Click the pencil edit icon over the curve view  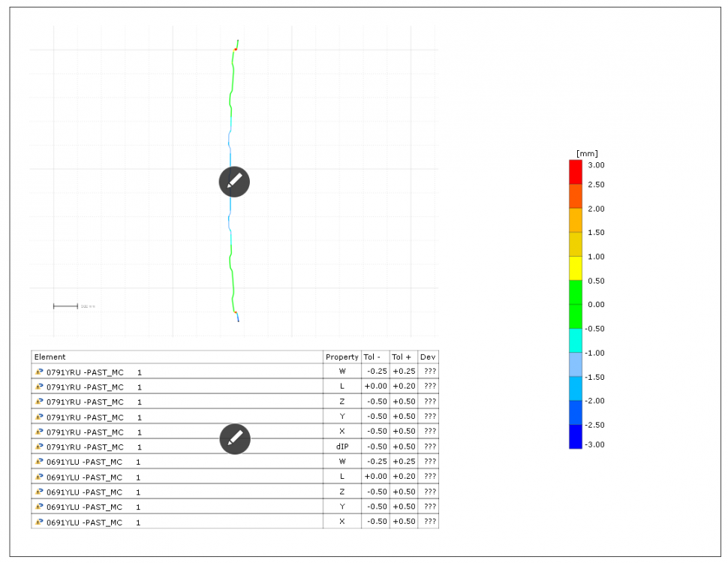[234, 182]
